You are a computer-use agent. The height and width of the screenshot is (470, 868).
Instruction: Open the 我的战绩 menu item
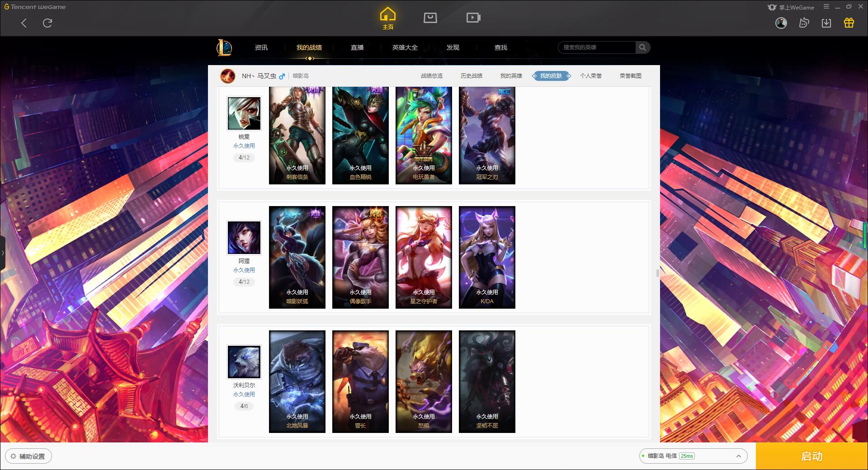click(309, 47)
